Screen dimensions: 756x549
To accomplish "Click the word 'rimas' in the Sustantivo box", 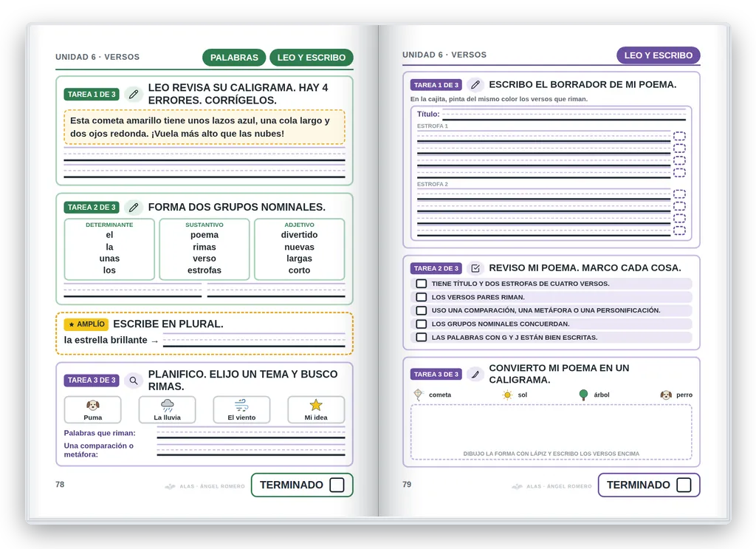I will coord(205,247).
